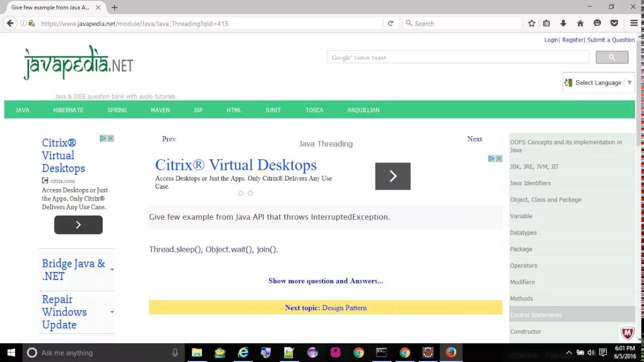Select the first carousel dot in the Citrix ad
The image size is (644, 362).
pos(241,193)
